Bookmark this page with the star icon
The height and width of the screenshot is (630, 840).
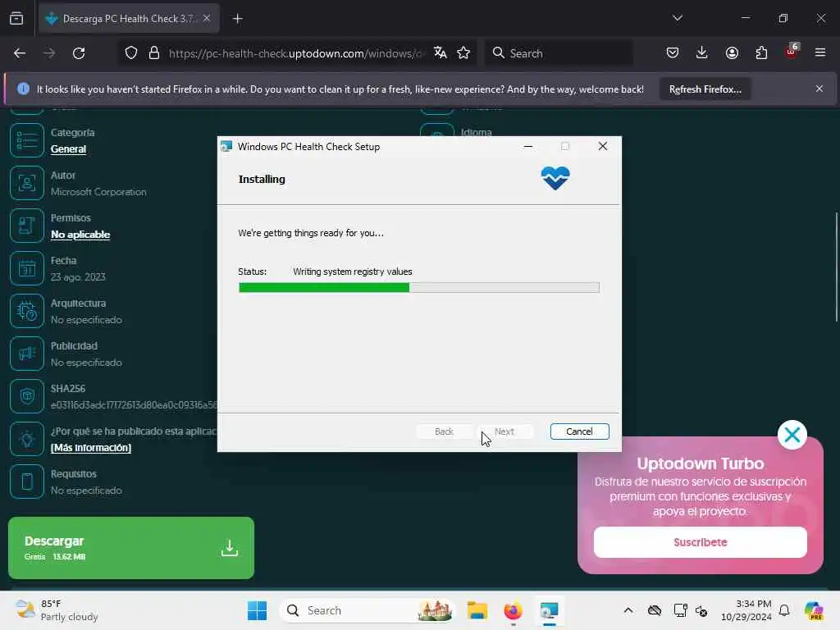(464, 53)
